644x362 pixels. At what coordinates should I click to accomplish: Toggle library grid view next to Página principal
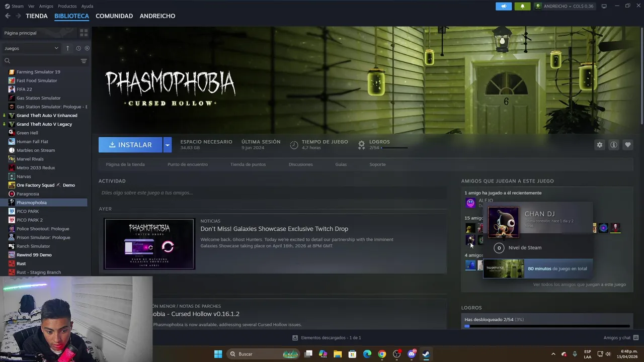[x=84, y=33]
